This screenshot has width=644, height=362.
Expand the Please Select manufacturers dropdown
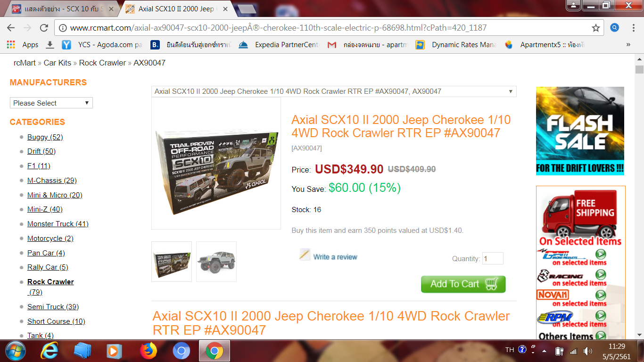pos(51,103)
